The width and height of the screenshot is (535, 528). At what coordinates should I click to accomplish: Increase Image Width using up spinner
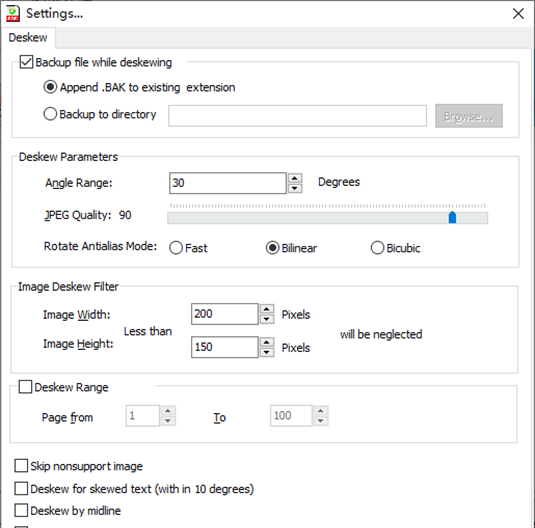coord(267,309)
